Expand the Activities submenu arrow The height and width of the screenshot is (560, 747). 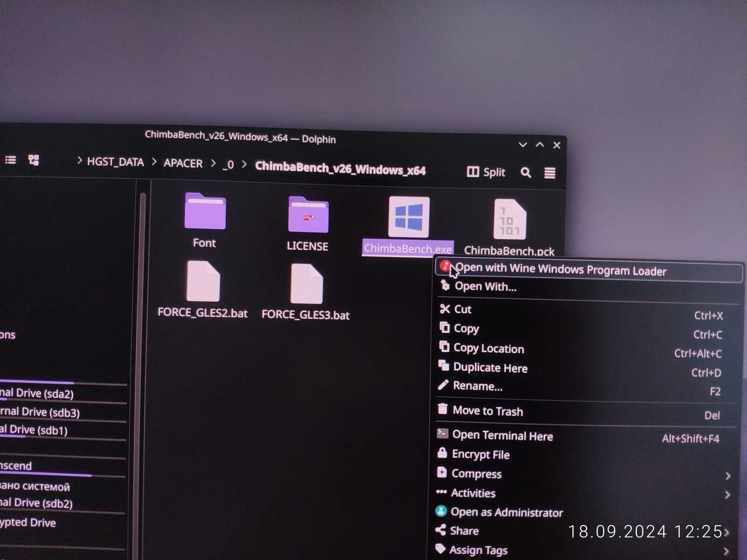[727, 495]
